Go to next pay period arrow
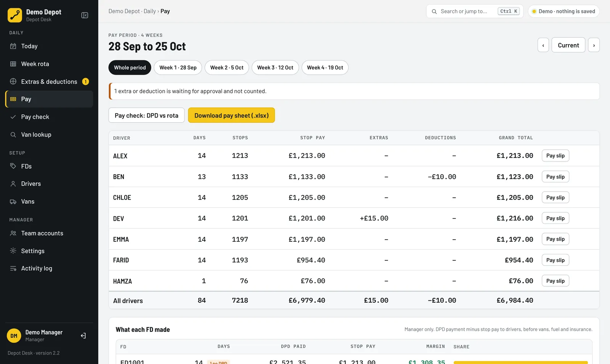The image size is (610, 364). tap(594, 45)
